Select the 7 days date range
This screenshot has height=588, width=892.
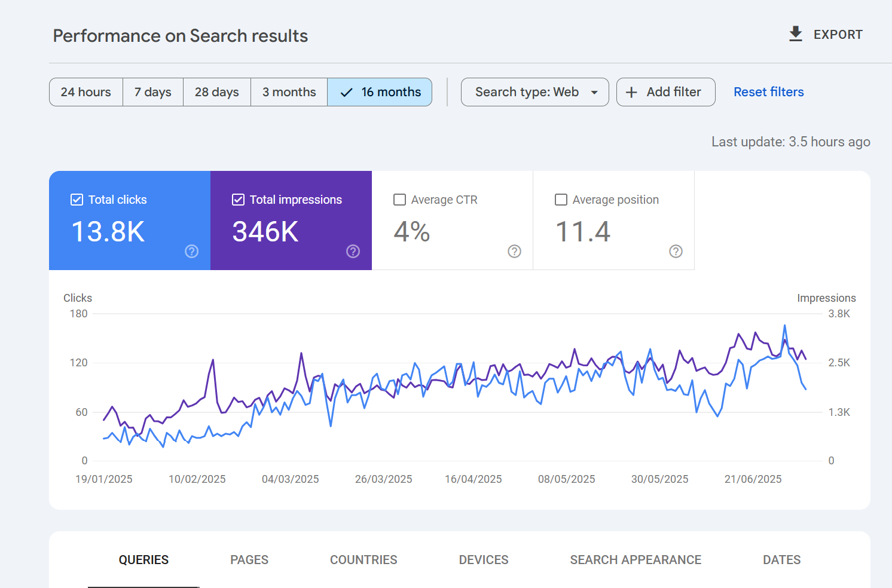pos(153,92)
